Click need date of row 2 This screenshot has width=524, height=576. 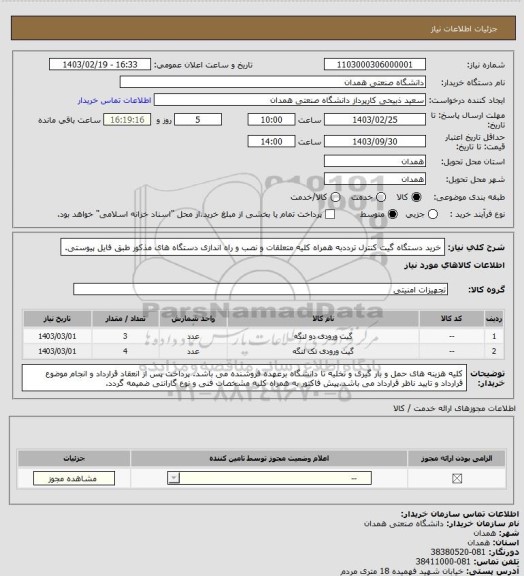57,352
